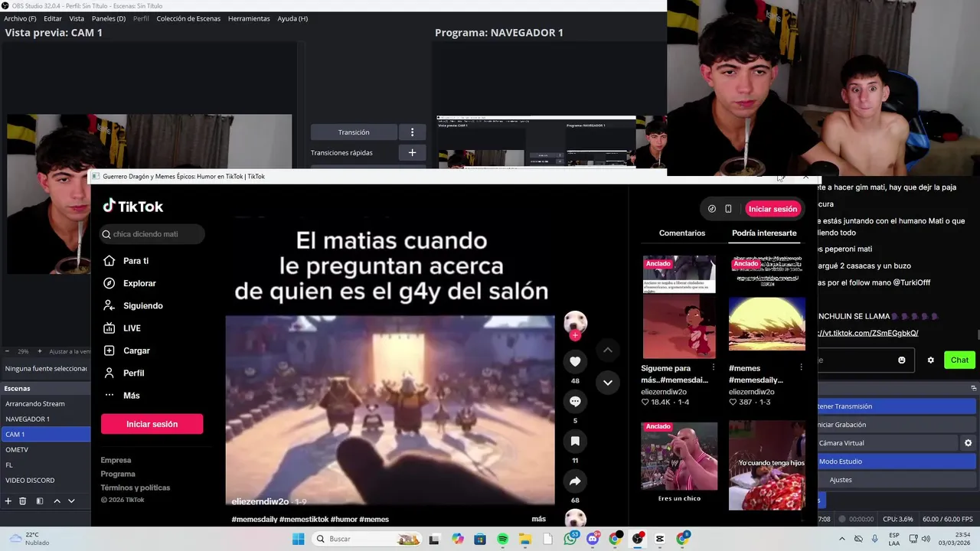
Task: Click the get-app phone icon in header
Action: click(728, 209)
